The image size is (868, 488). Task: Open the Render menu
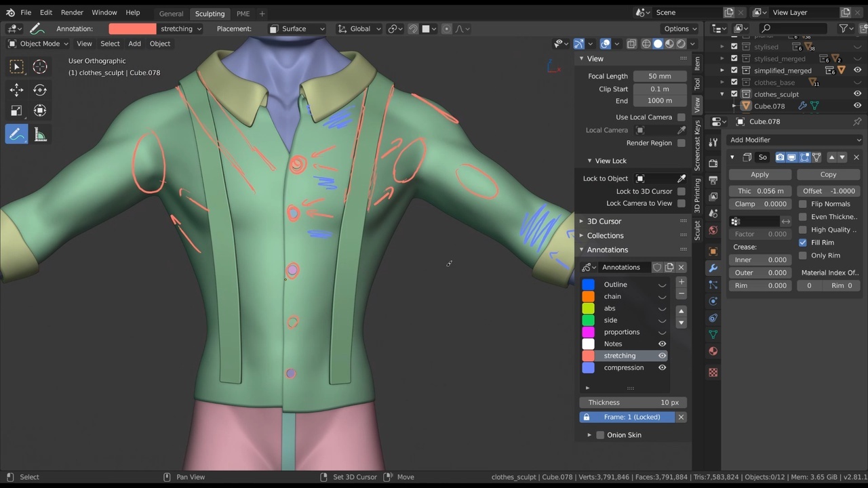tap(72, 12)
